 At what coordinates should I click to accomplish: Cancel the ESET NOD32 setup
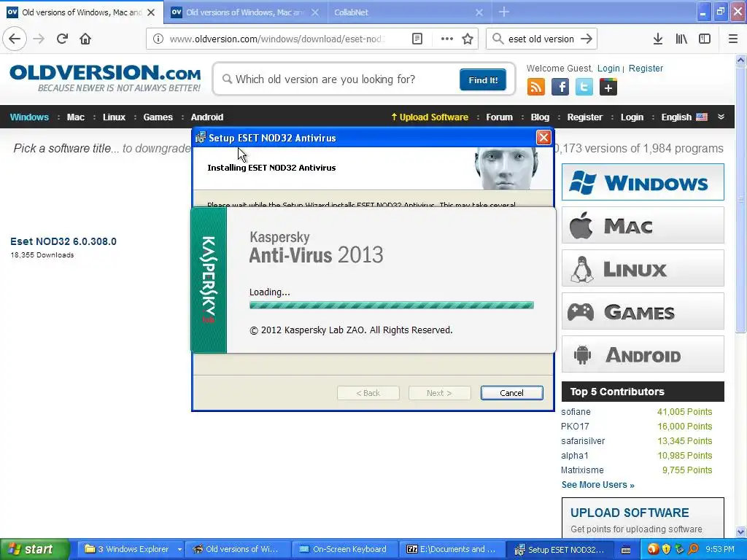click(x=511, y=393)
